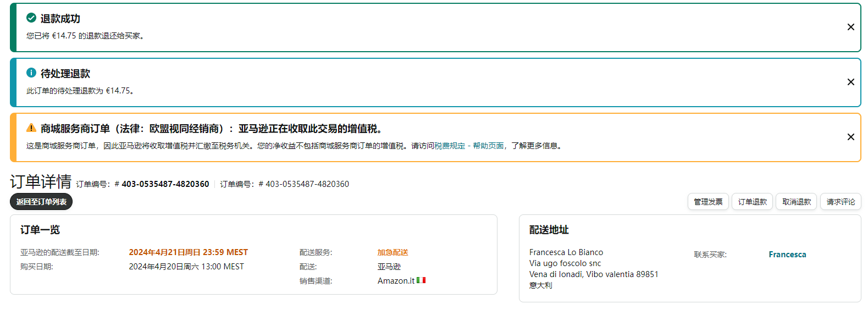Click the recipient name Francesca Lo Bianco
This screenshot has height=315, width=868.
(566, 252)
